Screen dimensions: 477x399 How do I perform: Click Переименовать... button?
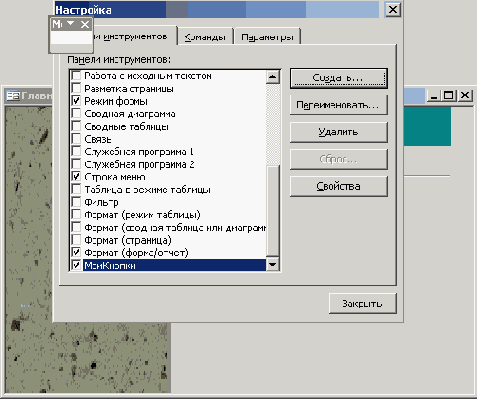click(339, 105)
